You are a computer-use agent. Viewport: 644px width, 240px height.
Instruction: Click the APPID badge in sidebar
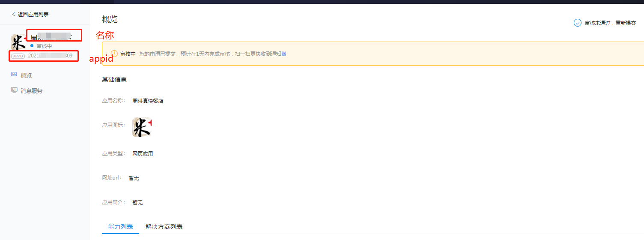(18, 56)
